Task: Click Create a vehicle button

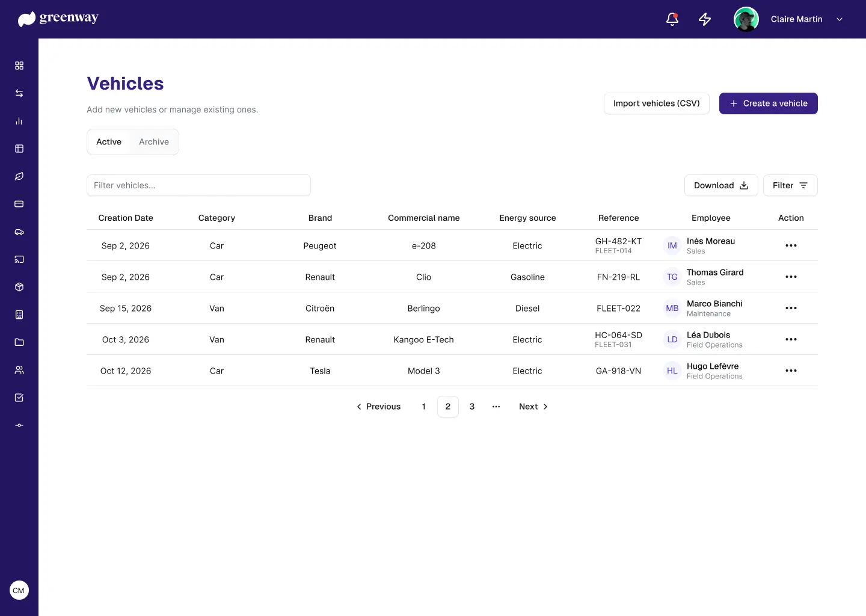Action: tap(769, 103)
